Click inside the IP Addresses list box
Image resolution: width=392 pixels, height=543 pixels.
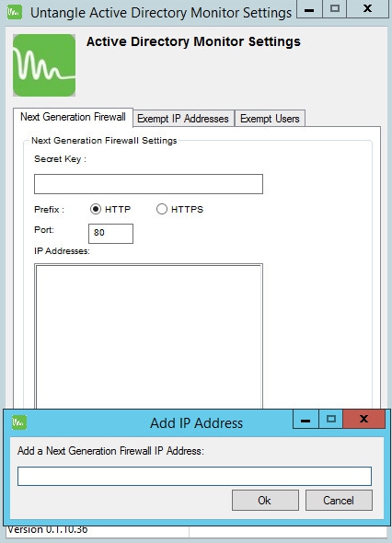(148, 336)
